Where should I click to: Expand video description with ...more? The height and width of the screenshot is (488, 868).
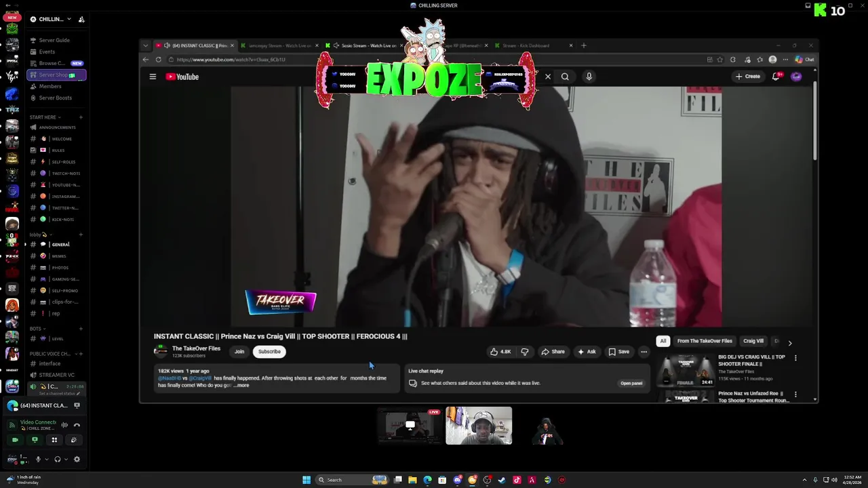[x=241, y=385]
